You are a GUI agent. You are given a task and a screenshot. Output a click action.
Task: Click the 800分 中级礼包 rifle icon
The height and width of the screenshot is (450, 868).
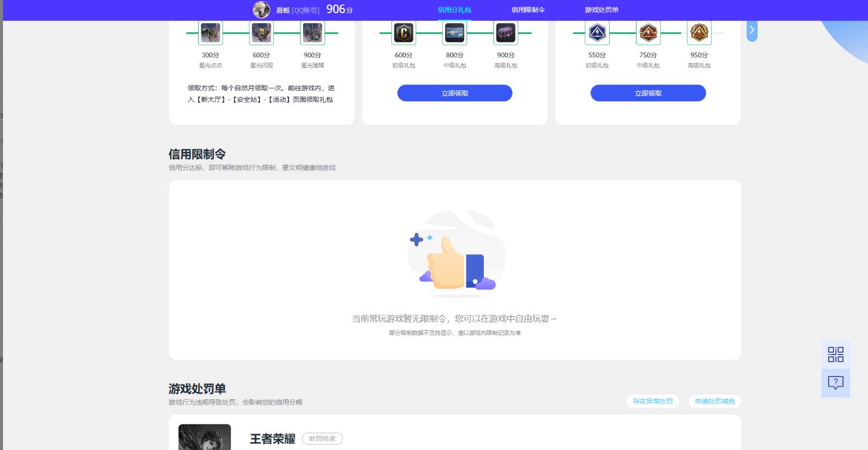[x=455, y=33]
